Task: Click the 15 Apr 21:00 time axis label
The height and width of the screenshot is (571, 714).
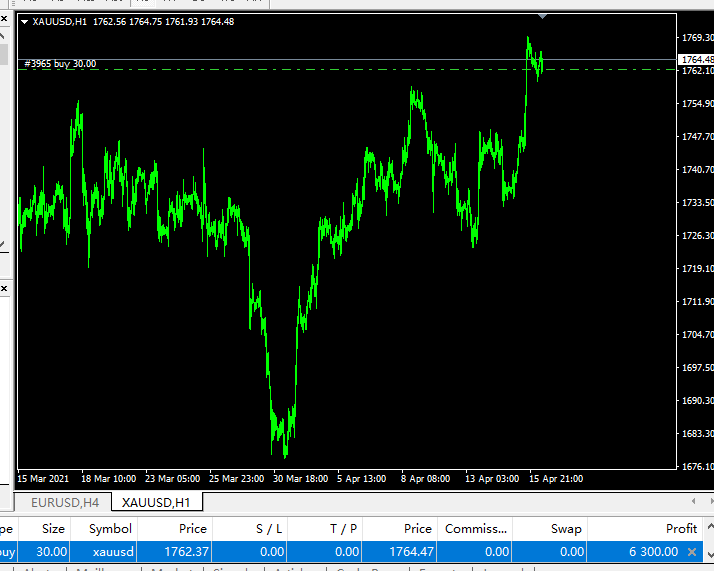Action: click(556, 479)
